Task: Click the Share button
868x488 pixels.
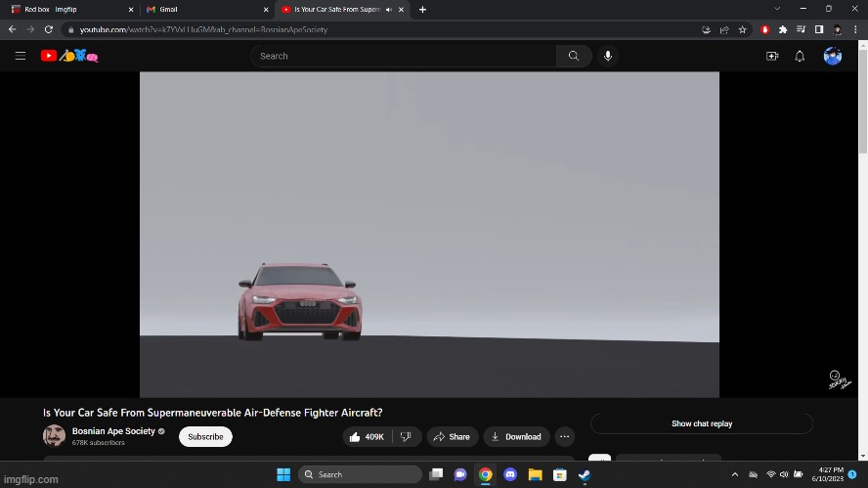Action: pos(452,437)
